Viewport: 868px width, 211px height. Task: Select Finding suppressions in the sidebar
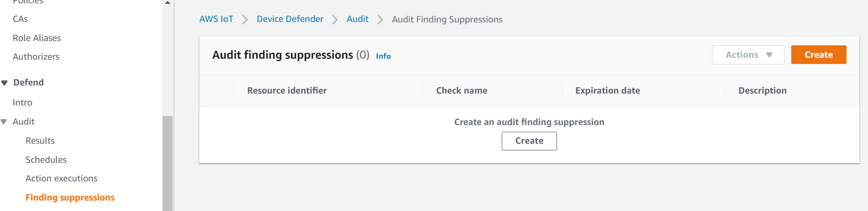(x=70, y=198)
